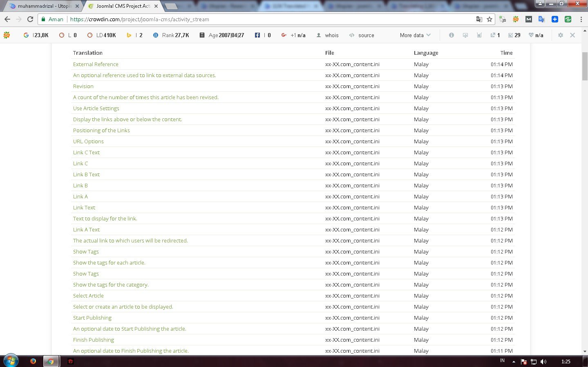Click file name in the Revision row
Viewport: 588px width, 367px height.
pos(352,86)
